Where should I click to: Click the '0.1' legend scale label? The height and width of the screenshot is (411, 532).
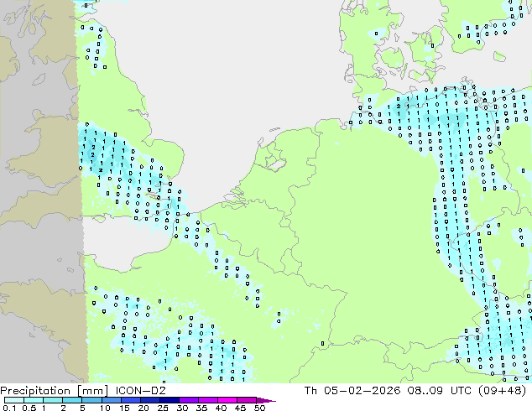(x=9, y=408)
